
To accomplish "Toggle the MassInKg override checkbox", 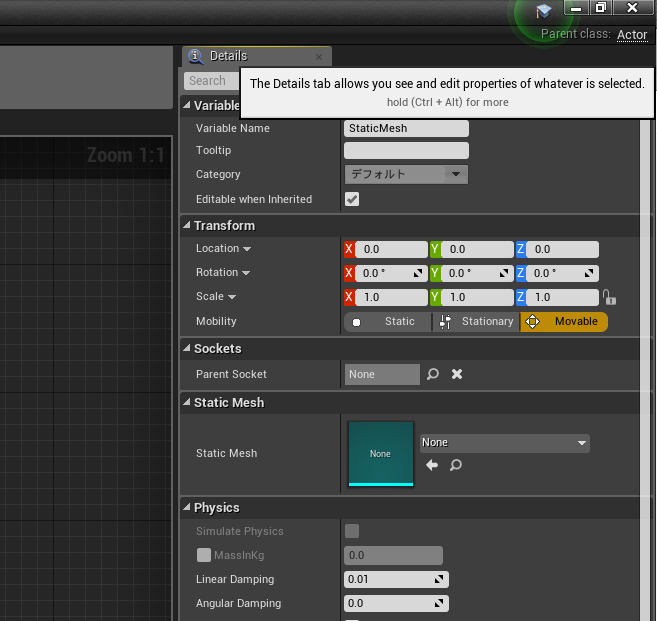I will [x=204, y=555].
